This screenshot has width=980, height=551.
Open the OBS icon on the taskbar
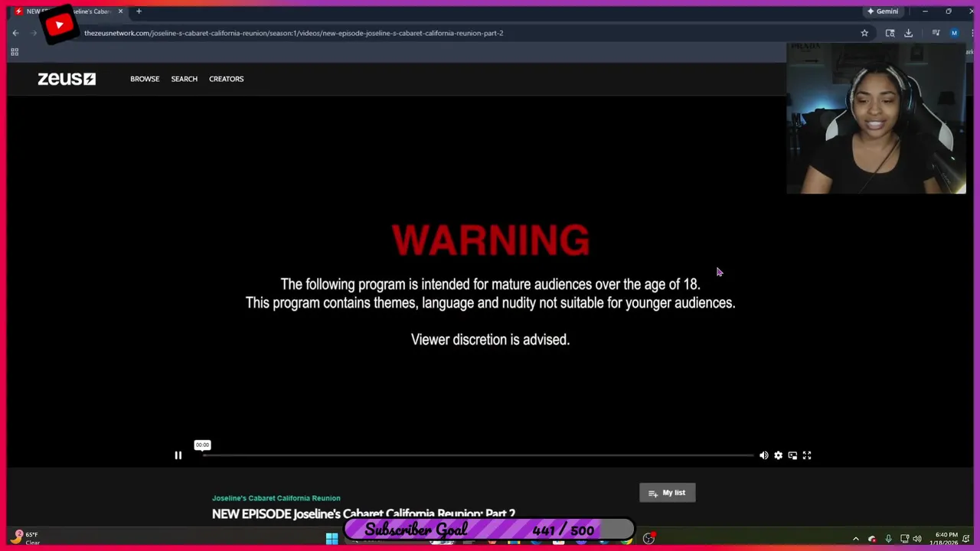[x=648, y=539]
